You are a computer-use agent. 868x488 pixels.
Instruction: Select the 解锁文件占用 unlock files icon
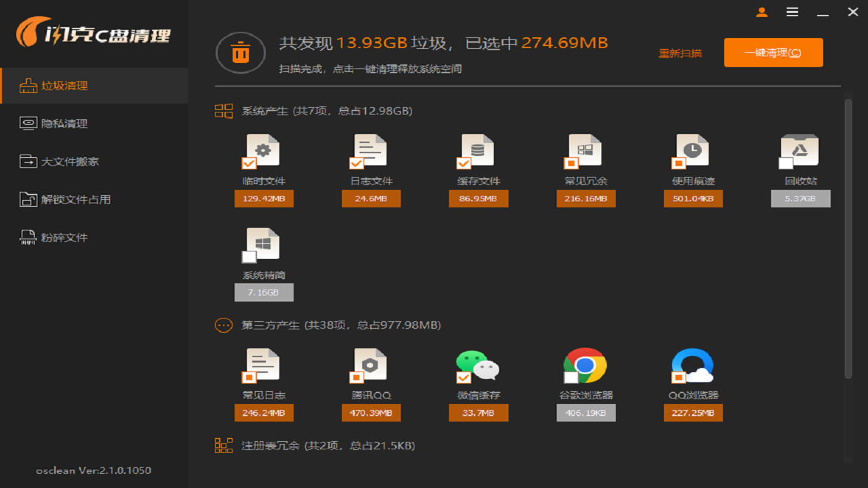tap(28, 199)
